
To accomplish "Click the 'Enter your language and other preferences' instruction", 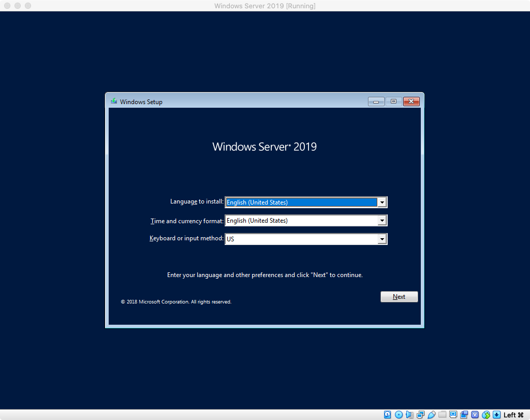I will click(264, 275).
